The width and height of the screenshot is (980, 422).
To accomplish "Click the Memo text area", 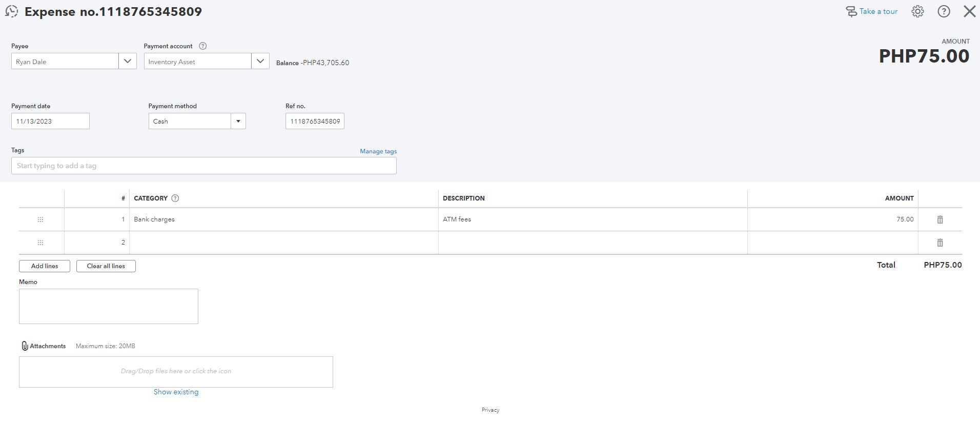I will coord(109,306).
